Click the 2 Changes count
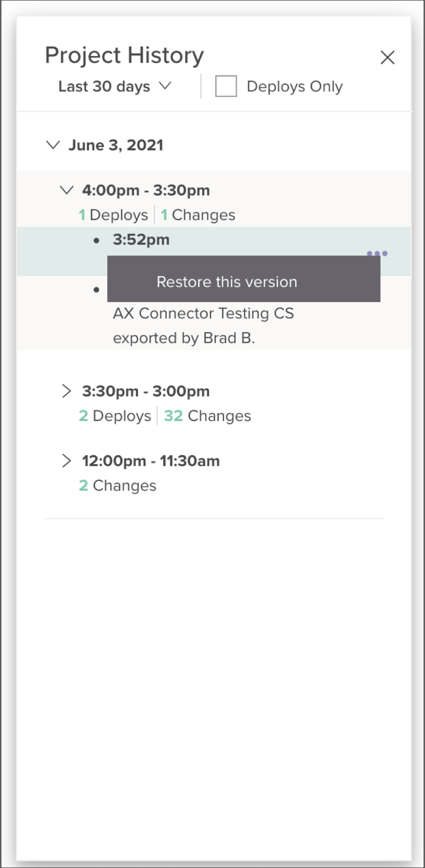The image size is (425, 868). tap(118, 485)
